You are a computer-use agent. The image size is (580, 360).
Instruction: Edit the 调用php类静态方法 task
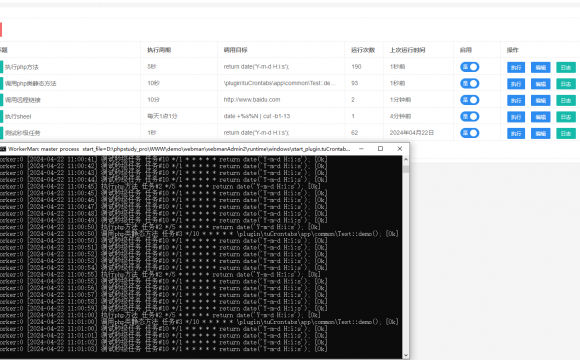(540, 84)
